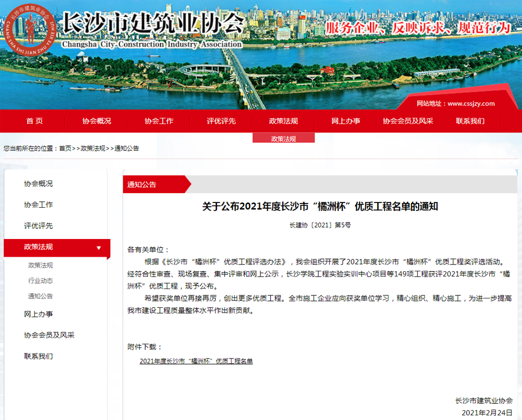Open 协会工作 top navigation menu
Screen dimensions: 522x420
(159, 121)
